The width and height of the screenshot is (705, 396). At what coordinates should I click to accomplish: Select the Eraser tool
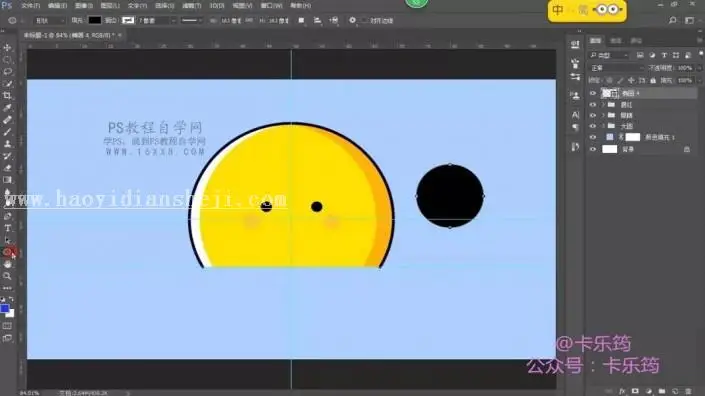point(7,168)
